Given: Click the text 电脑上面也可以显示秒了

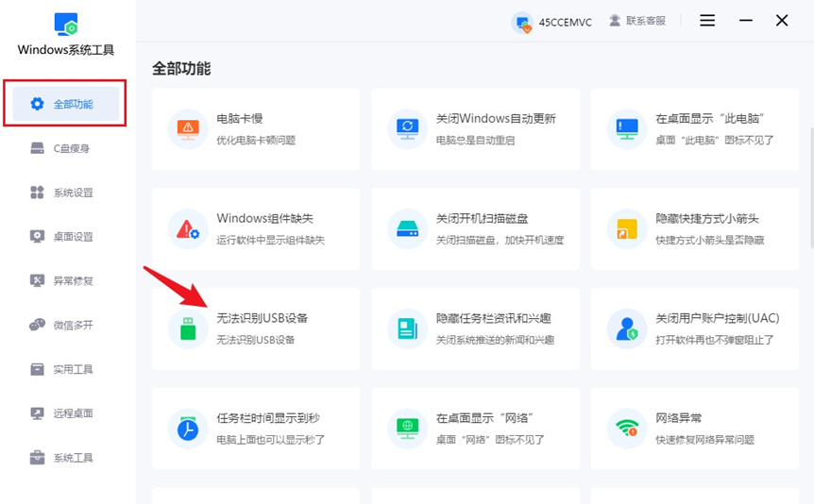Looking at the screenshot, I should pyautogui.click(x=270, y=440).
